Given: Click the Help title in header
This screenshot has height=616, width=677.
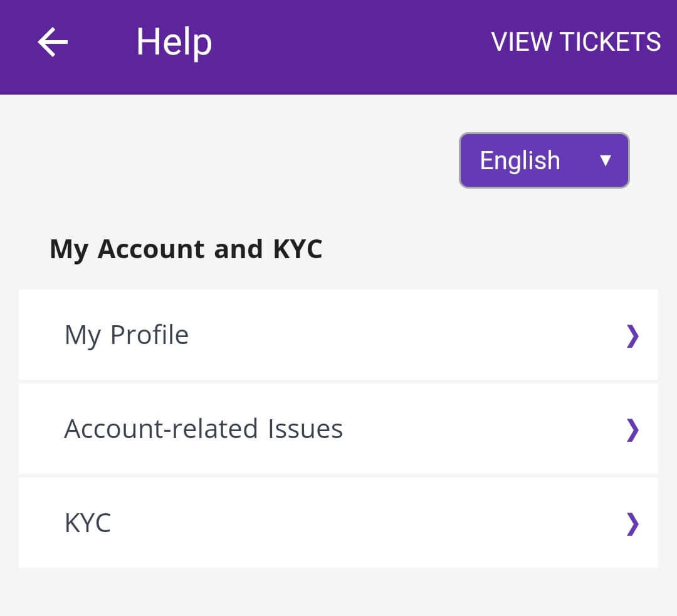Looking at the screenshot, I should tap(174, 42).
